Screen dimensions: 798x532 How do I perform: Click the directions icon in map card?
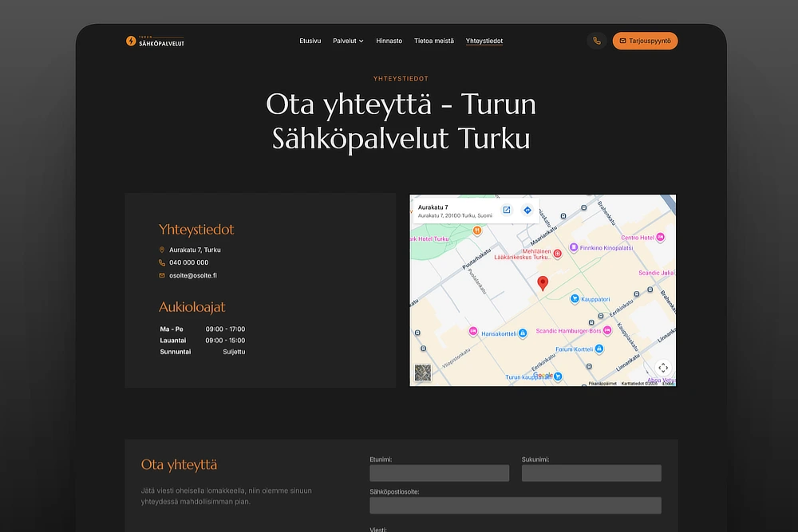click(x=527, y=210)
